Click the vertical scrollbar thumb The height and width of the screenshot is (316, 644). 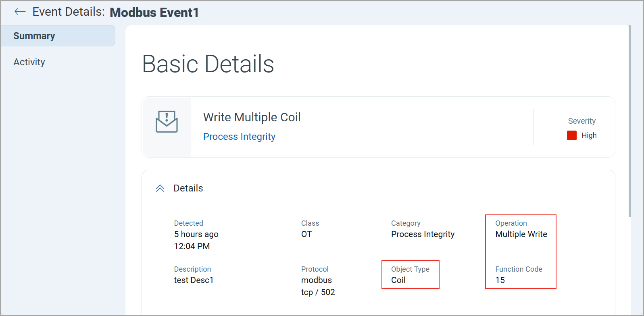629,121
